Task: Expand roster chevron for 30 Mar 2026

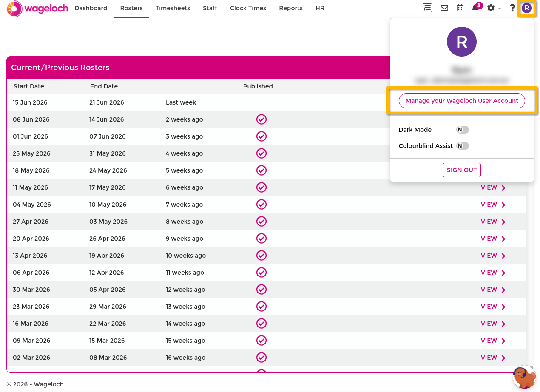Action: tap(503, 290)
